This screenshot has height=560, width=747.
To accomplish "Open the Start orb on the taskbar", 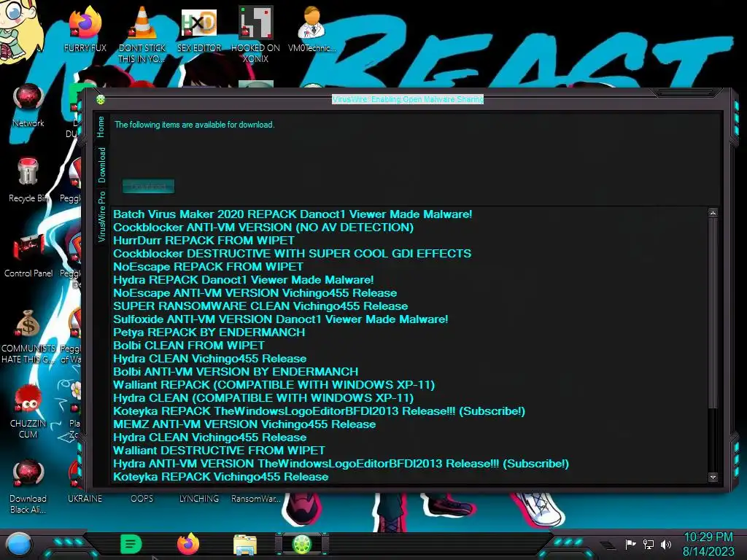I will click(19, 544).
